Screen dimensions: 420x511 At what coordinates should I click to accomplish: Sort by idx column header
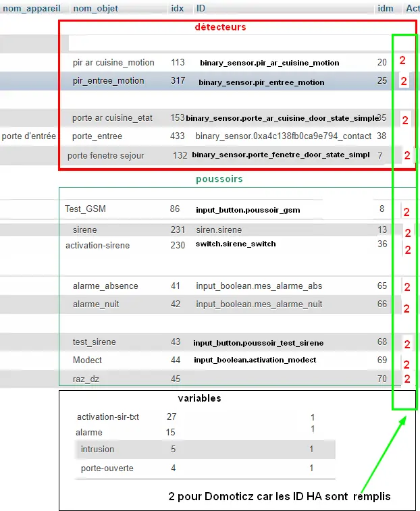[x=178, y=9]
